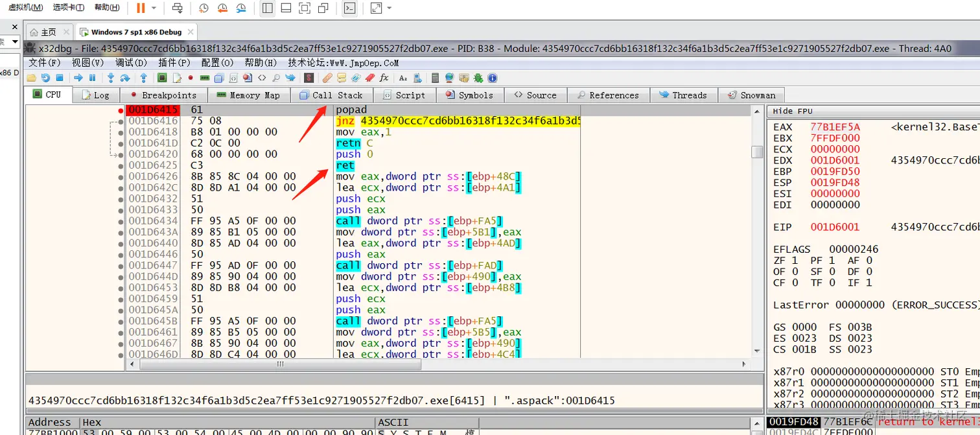This screenshot has width=980, height=435.
Task: Toggle breakpoint dot at address 001D6425
Action: [x=121, y=165]
